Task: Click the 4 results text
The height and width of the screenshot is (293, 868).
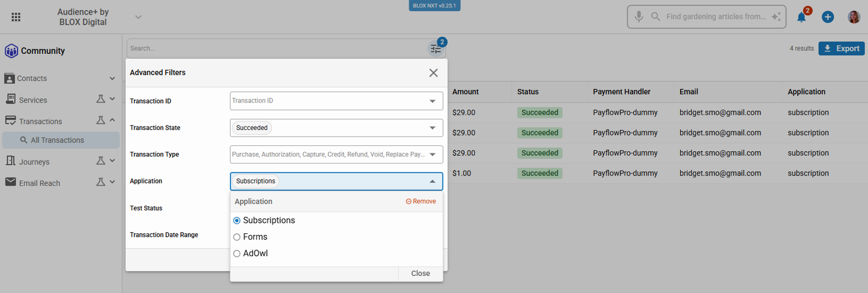Action: click(802, 49)
